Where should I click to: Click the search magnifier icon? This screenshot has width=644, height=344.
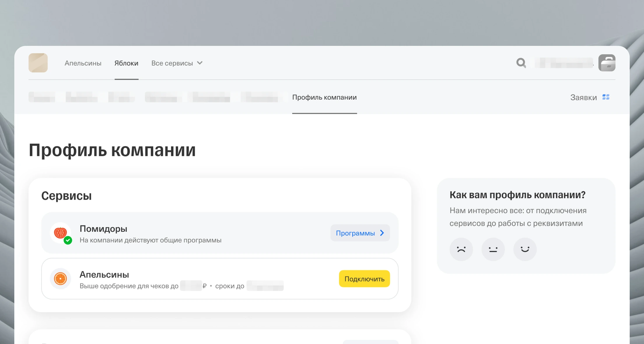[x=521, y=63]
